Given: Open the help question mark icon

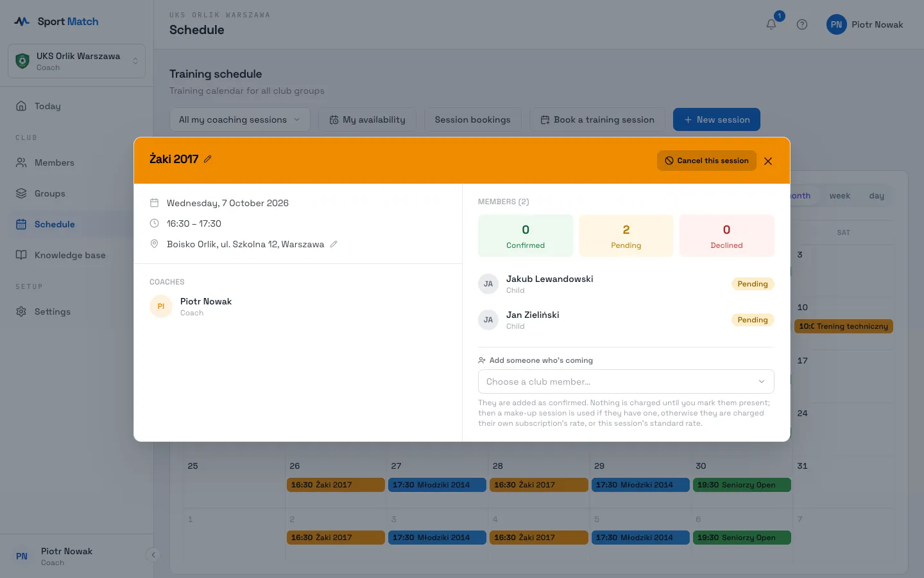Looking at the screenshot, I should (802, 24).
